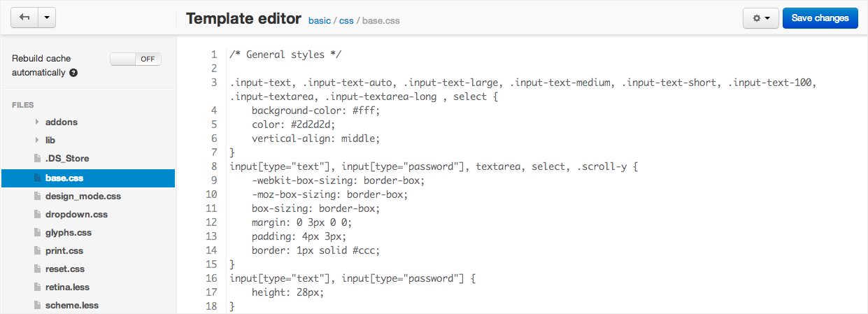Click the help icon beside automatically
The height and width of the screenshot is (314, 868).
point(73,73)
